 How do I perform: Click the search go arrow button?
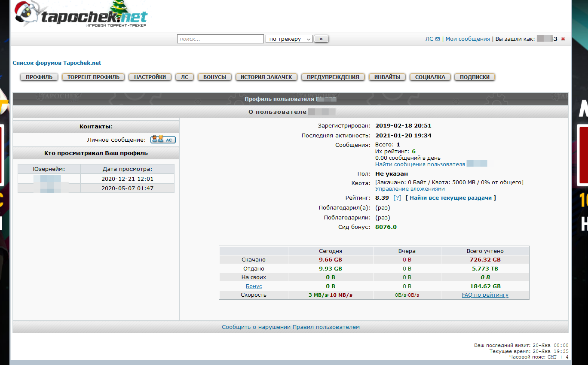click(321, 39)
